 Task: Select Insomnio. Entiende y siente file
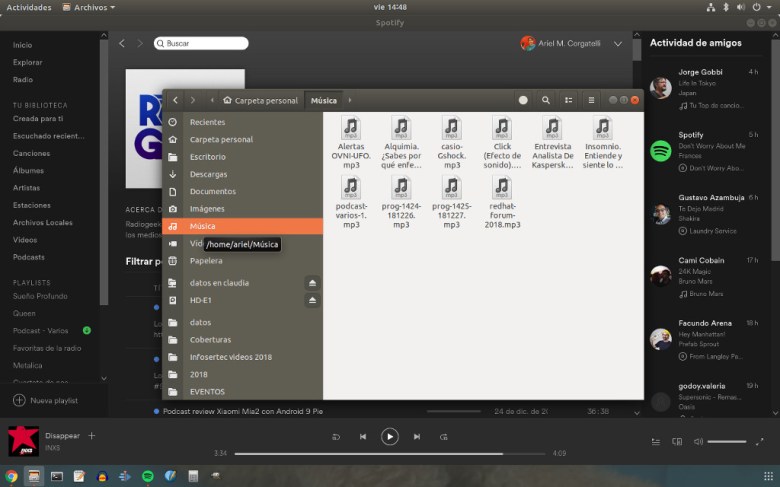click(602, 142)
